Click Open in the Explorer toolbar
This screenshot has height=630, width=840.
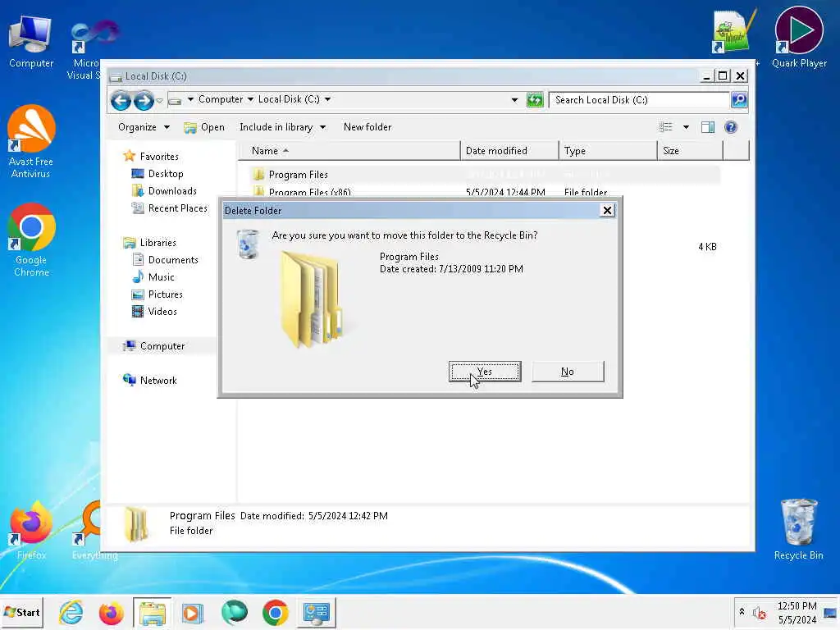(x=204, y=127)
